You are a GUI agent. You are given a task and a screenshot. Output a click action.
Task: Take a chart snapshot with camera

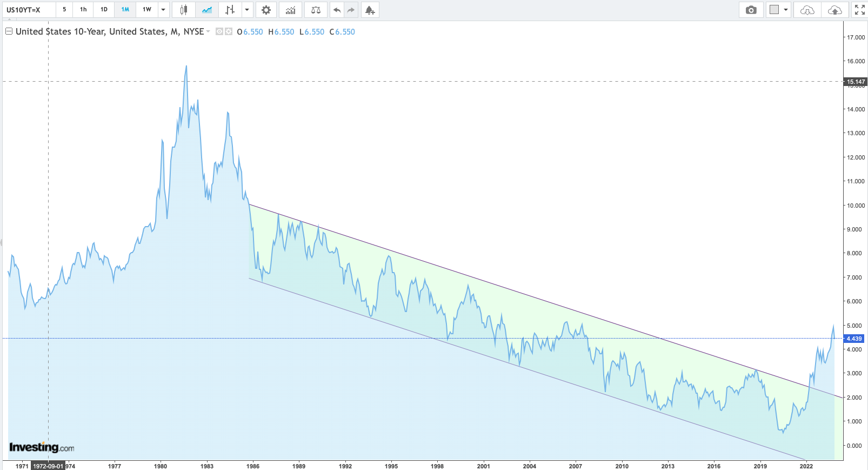coord(751,10)
